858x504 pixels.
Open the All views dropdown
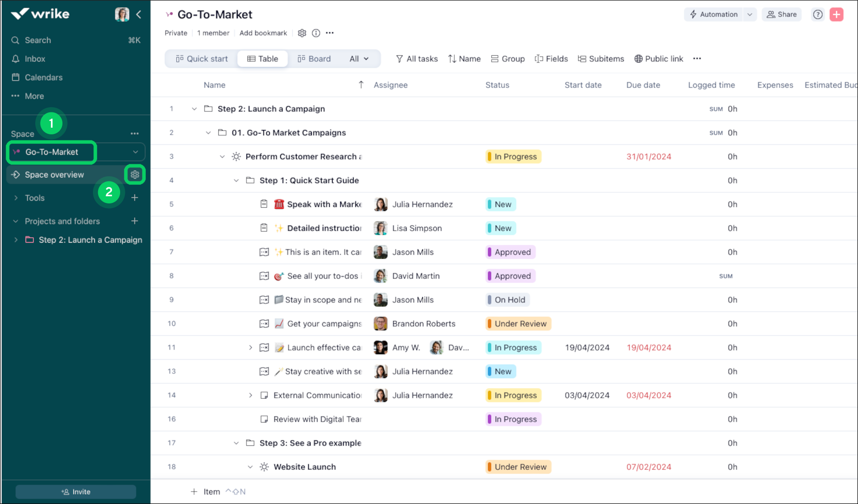(x=359, y=59)
